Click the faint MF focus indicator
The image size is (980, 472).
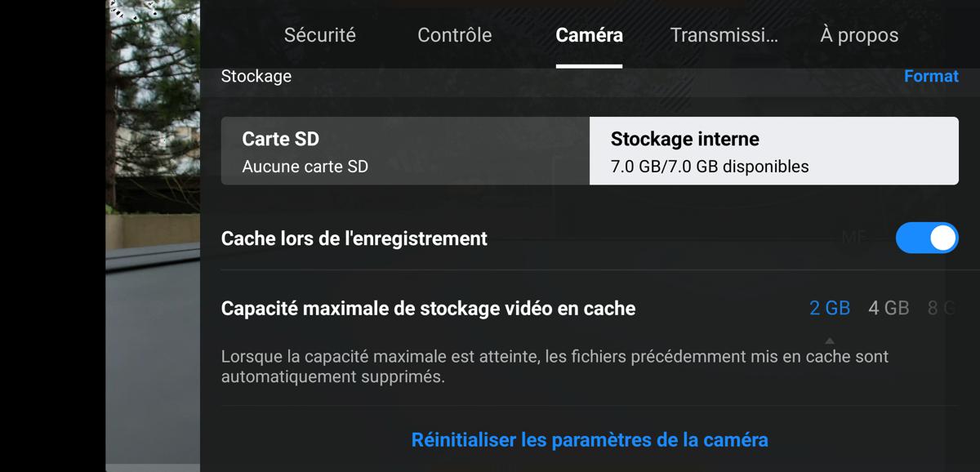[x=854, y=238]
